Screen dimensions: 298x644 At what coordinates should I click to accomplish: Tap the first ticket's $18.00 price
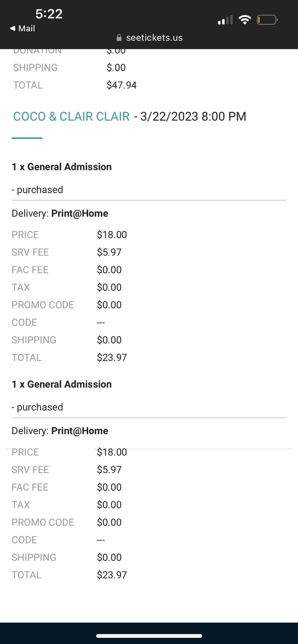pos(112,235)
